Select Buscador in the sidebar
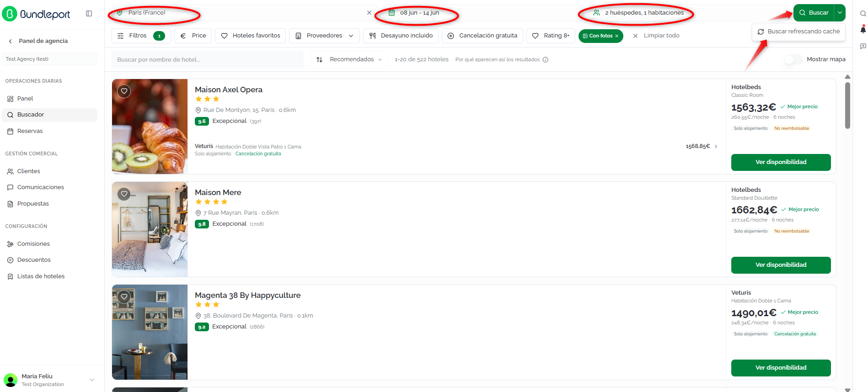868x392 pixels. click(x=49, y=115)
